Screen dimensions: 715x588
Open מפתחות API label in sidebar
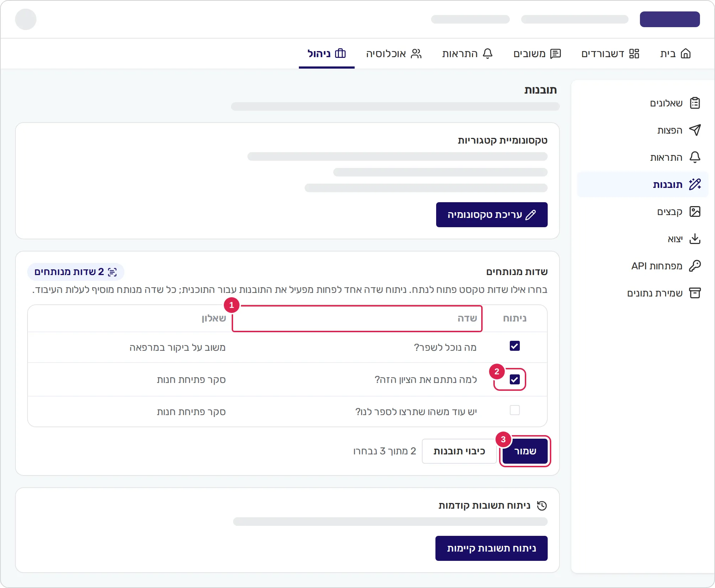click(x=657, y=266)
